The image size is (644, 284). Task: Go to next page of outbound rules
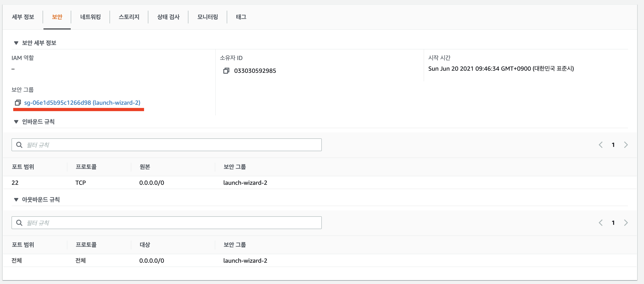pos(626,223)
